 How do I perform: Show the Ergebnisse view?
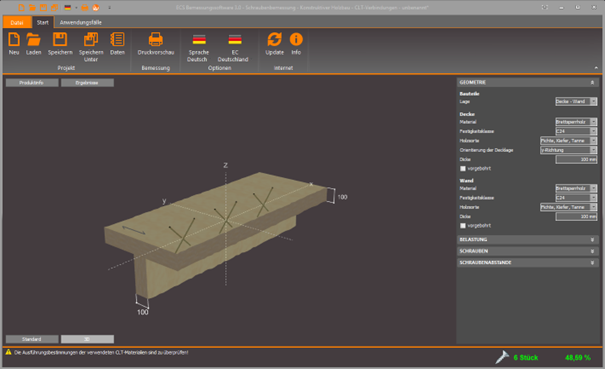point(87,83)
